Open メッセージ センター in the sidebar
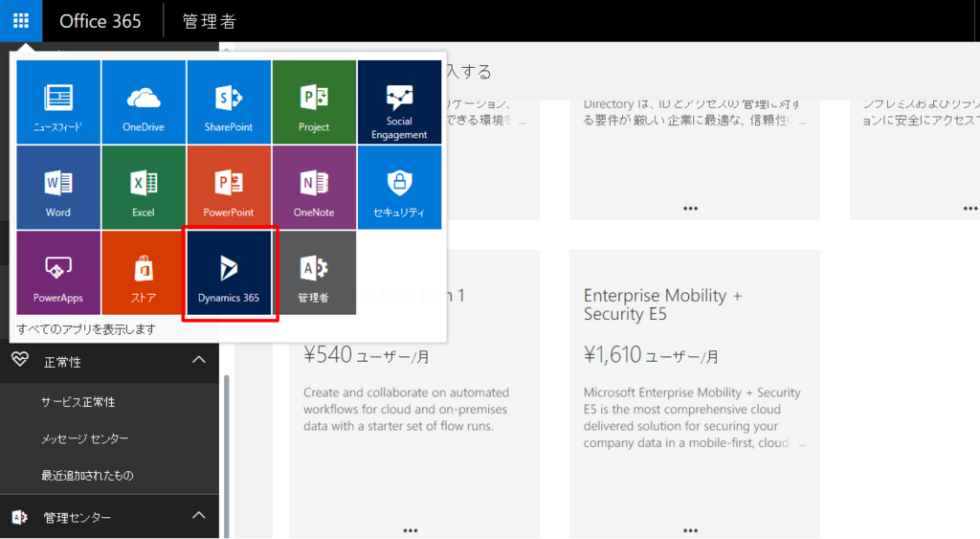The width and height of the screenshot is (980, 539). [85, 438]
